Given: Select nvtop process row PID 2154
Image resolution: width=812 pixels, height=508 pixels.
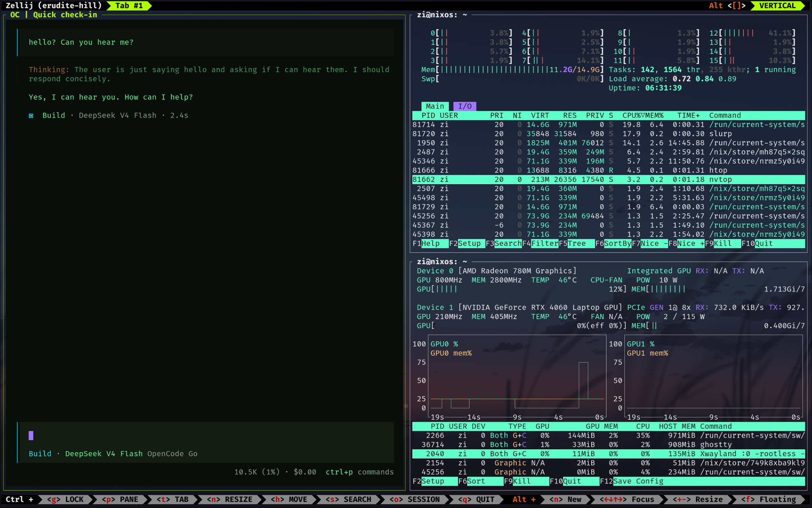Looking at the screenshot, I should tap(609, 463).
